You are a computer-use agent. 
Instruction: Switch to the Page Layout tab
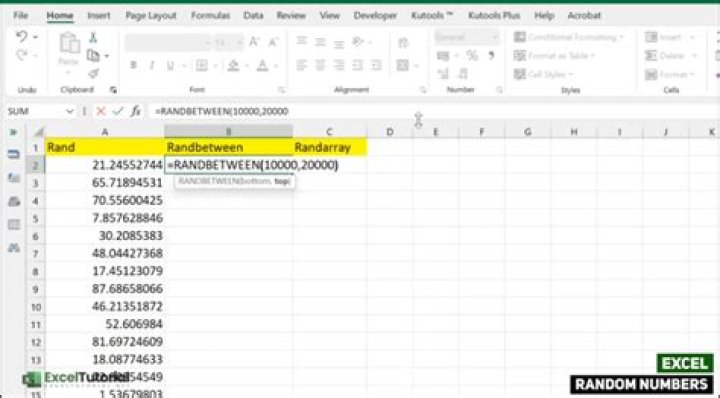(x=151, y=16)
